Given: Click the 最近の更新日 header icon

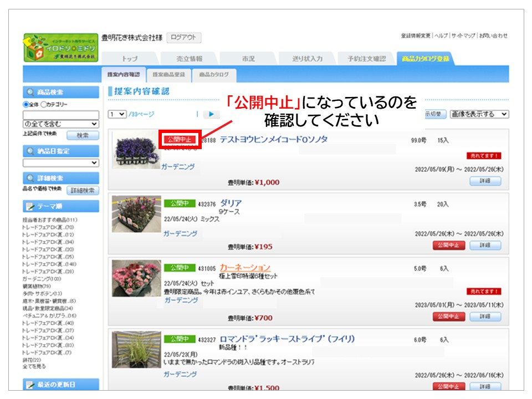Looking at the screenshot, I should (29, 385).
